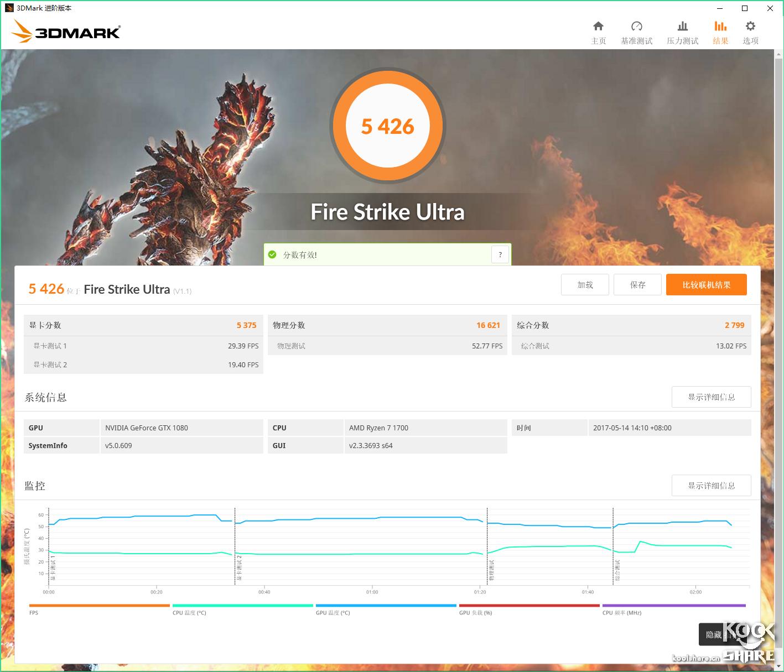The height and width of the screenshot is (672, 784).
Task: Click the purple CPU 频率 color bar
Action: click(673, 606)
